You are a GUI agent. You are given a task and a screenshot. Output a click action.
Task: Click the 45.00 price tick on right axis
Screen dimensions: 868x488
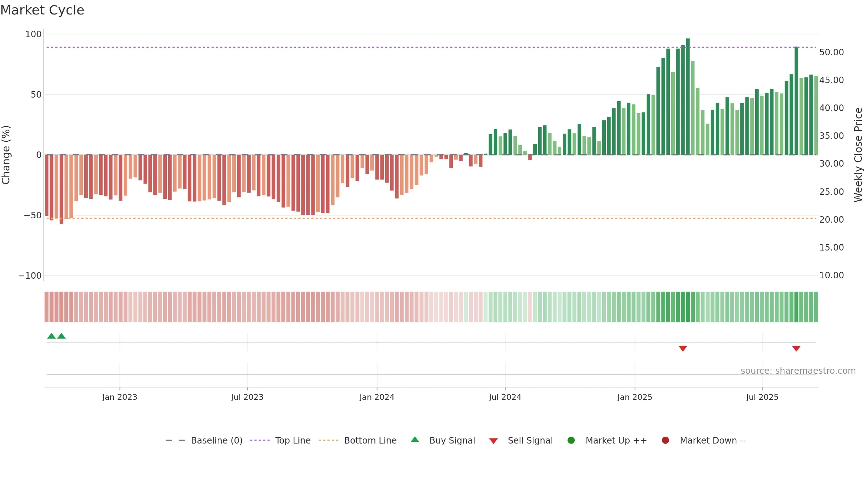click(x=831, y=80)
